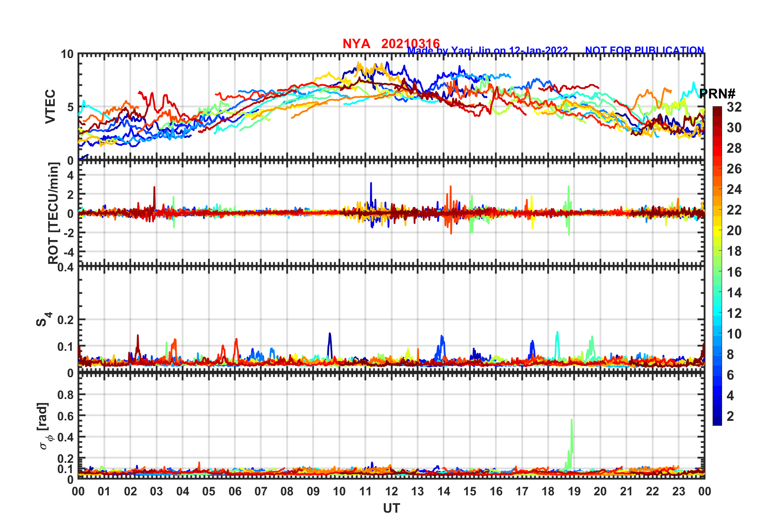The image size is (783, 532).
Task: Click the S4 y-axis label
Action: tap(44, 320)
